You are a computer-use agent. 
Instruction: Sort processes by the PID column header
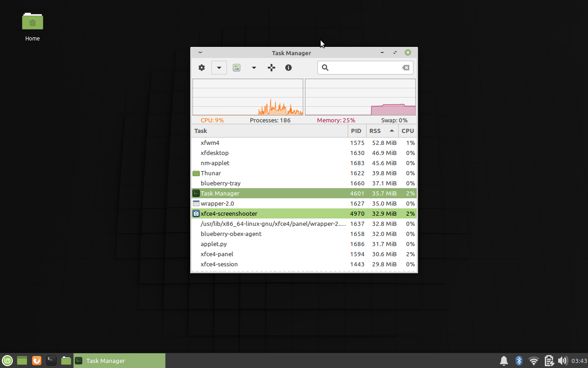point(356,131)
